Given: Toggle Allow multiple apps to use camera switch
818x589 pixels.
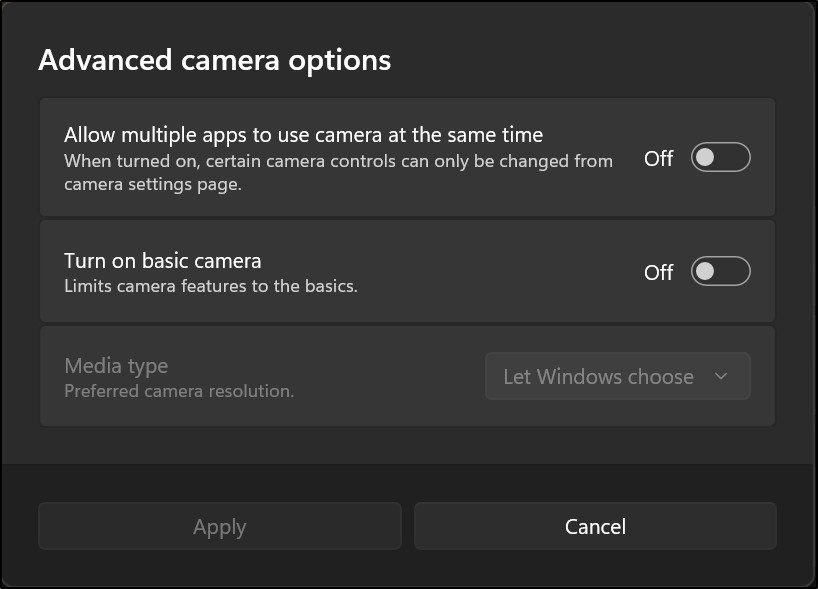Looking at the screenshot, I should coord(720,157).
